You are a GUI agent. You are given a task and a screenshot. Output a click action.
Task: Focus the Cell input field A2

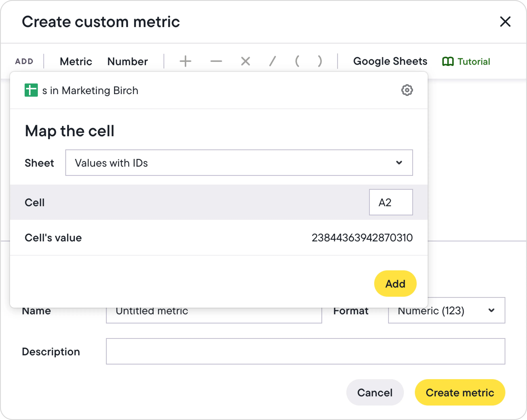391,202
